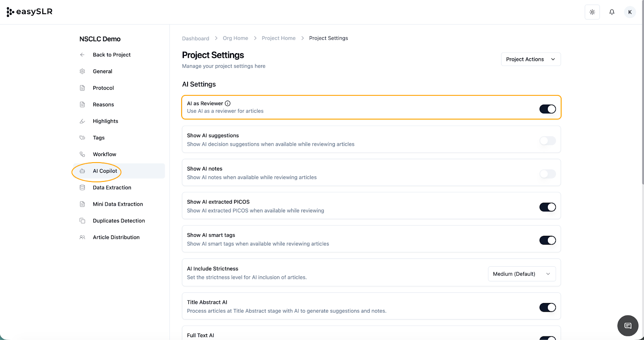Viewport: 644px width, 340px height.
Task: Expand the Project Actions dropdown
Action: tap(530, 59)
